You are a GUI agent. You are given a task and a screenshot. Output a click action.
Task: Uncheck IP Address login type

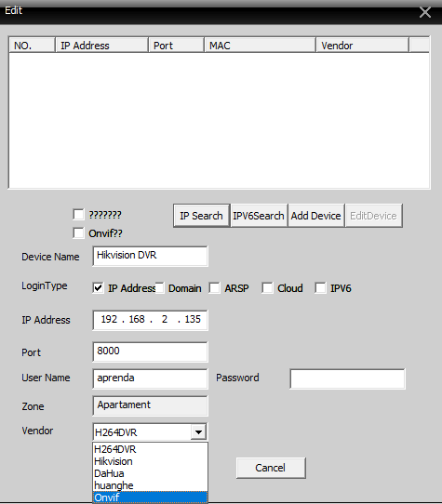pos(98,288)
